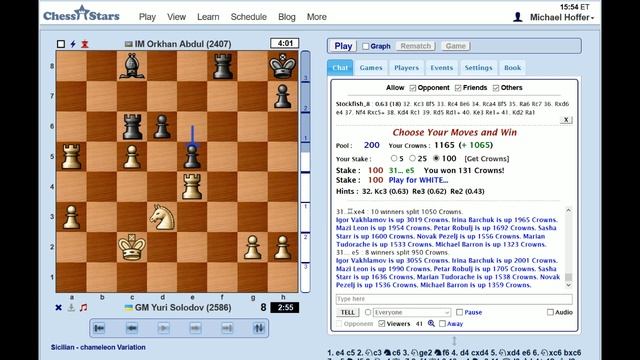Click the Rematch button
The height and width of the screenshot is (360, 640).
[416, 46]
